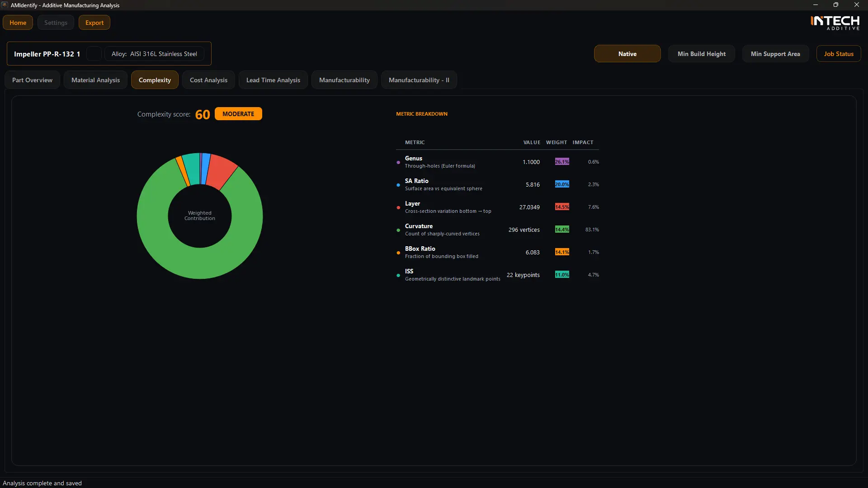
Task: Click the small square beside Impeller PP-R-132 1
Action: [x=94, y=54]
